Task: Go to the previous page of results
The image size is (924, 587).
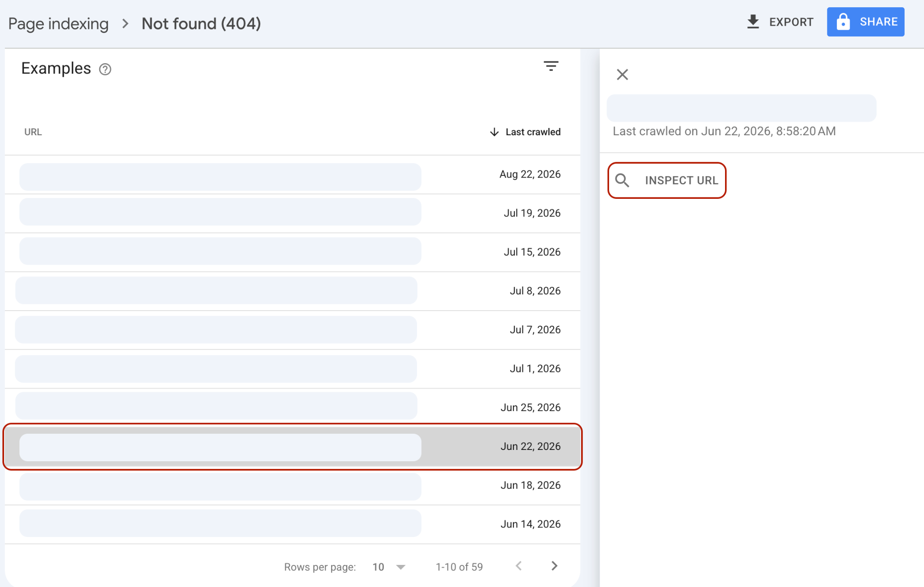Action: coord(519,566)
